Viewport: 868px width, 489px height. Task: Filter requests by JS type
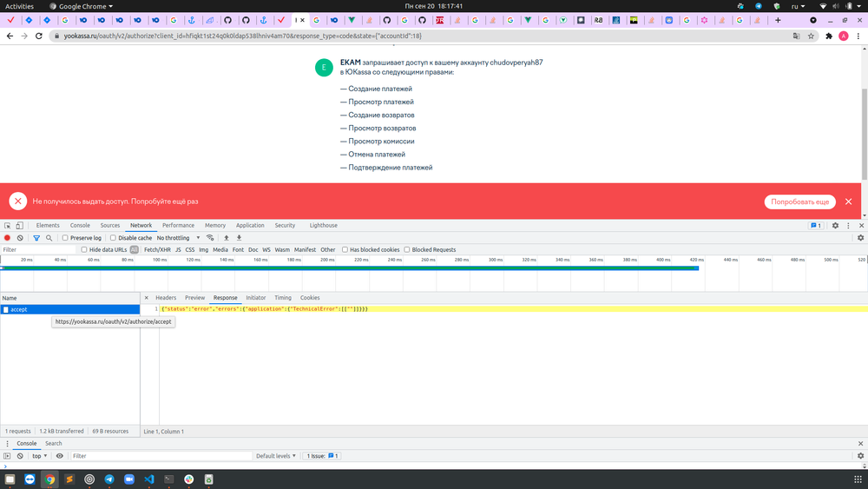click(178, 250)
